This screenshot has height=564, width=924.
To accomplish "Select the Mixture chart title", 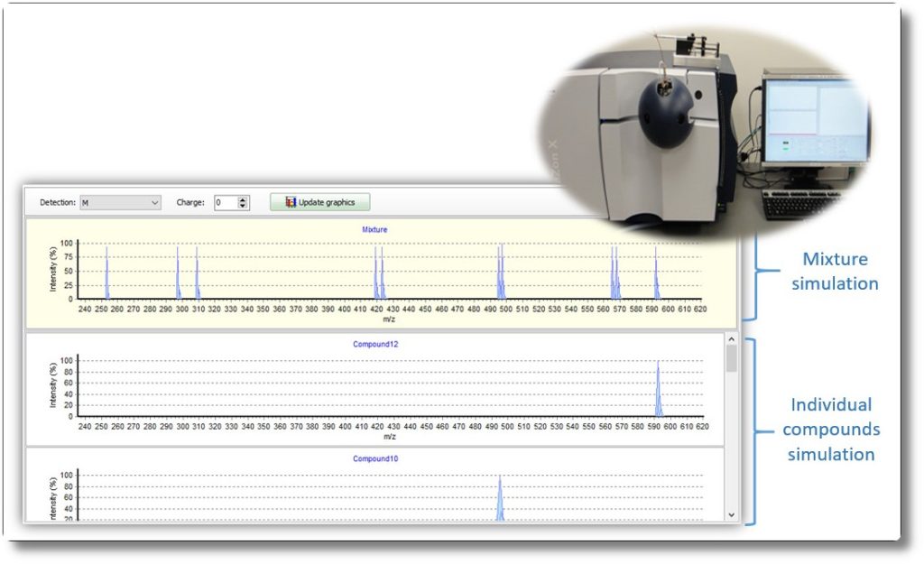I will point(374,230).
